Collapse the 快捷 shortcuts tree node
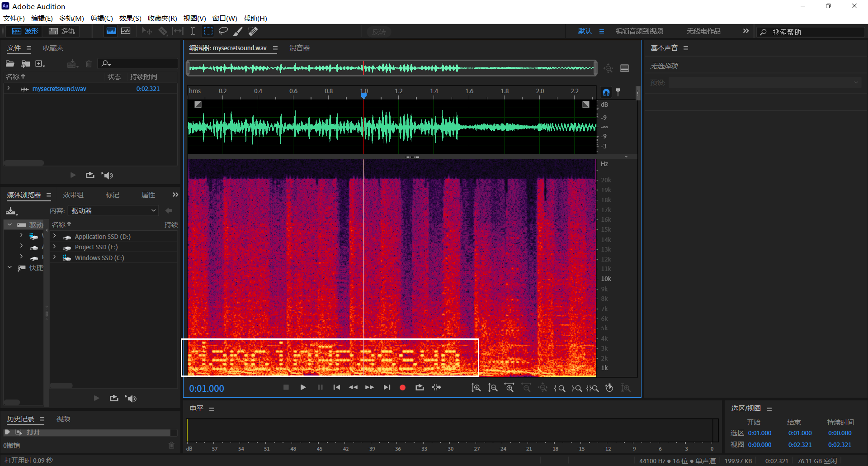 coord(9,267)
